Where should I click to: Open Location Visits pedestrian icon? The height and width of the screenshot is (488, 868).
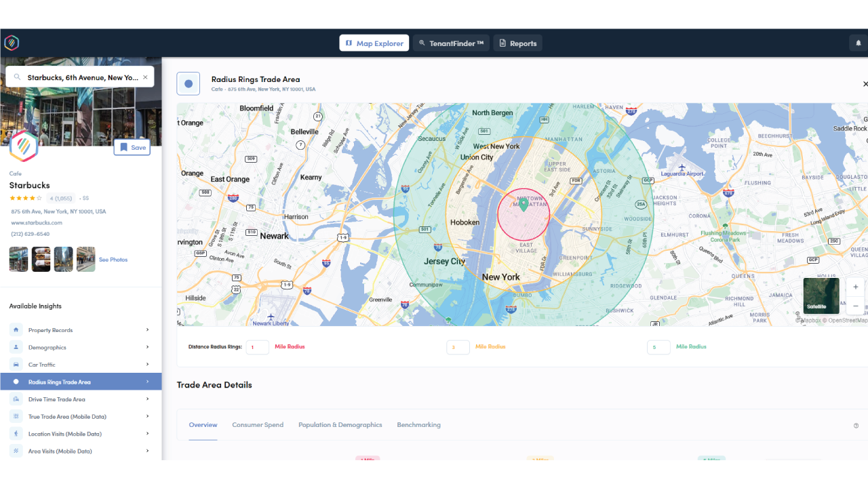pyautogui.click(x=15, y=433)
